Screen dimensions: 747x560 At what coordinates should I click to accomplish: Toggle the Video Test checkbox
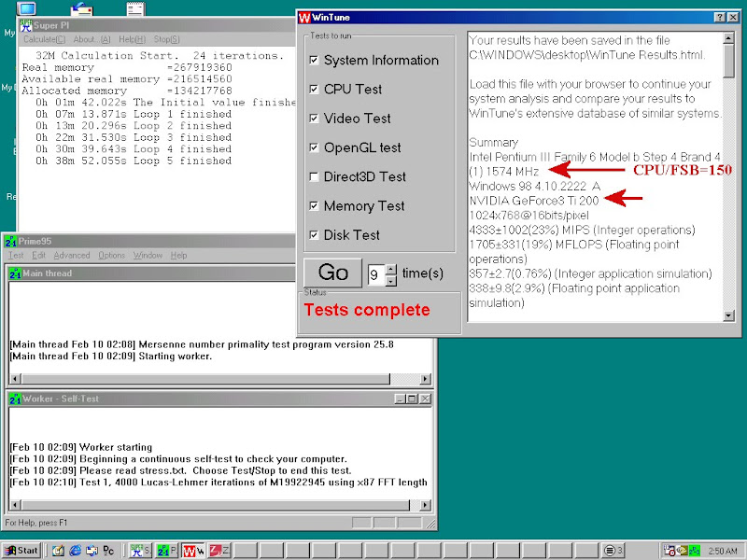[x=314, y=119]
